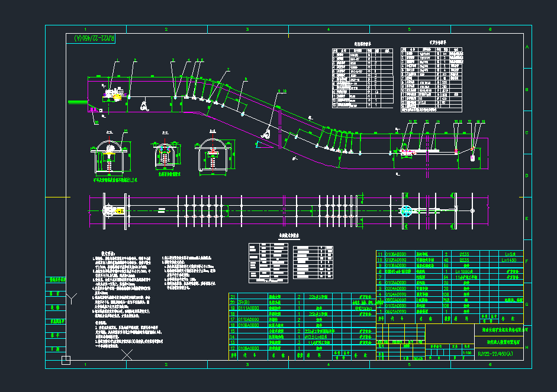Select the drive wheel in plan view

[x=110, y=211]
